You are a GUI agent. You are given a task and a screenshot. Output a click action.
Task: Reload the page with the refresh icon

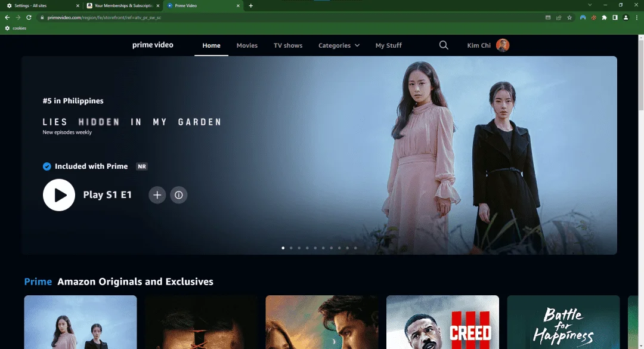click(x=29, y=18)
